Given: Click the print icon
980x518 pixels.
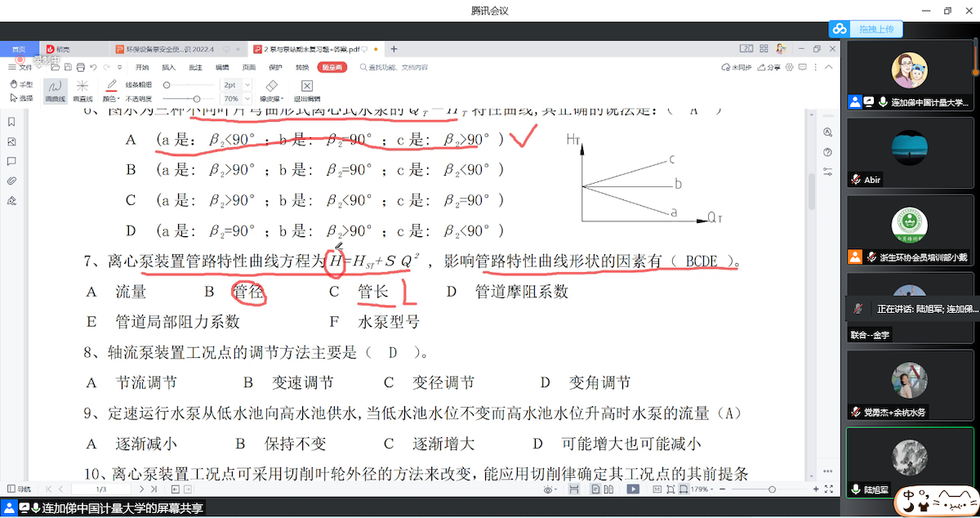Looking at the screenshot, I should click(79, 67).
